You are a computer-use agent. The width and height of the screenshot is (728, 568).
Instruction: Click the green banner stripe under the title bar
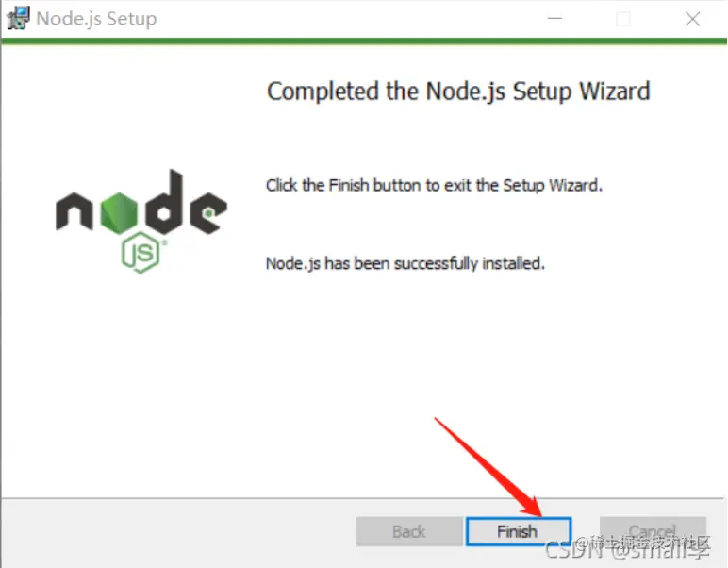click(364, 42)
